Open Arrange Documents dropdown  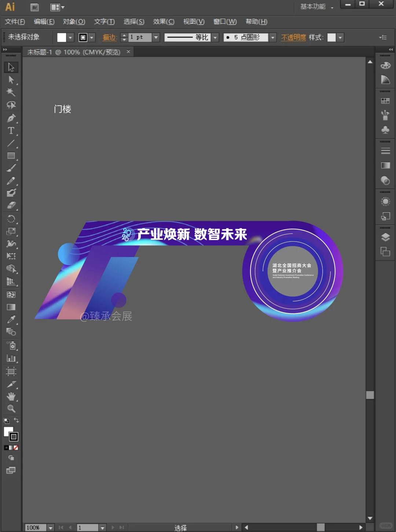tap(57, 7)
